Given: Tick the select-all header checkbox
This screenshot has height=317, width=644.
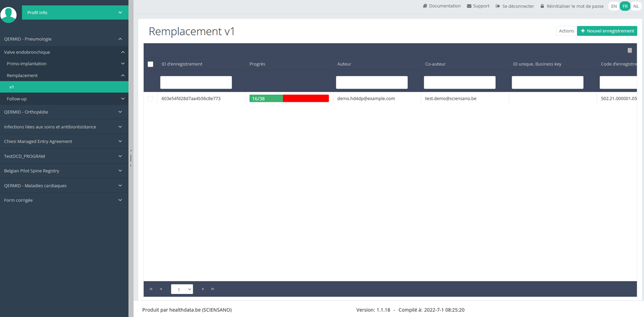Looking at the screenshot, I should pyautogui.click(x=150, y=64).
